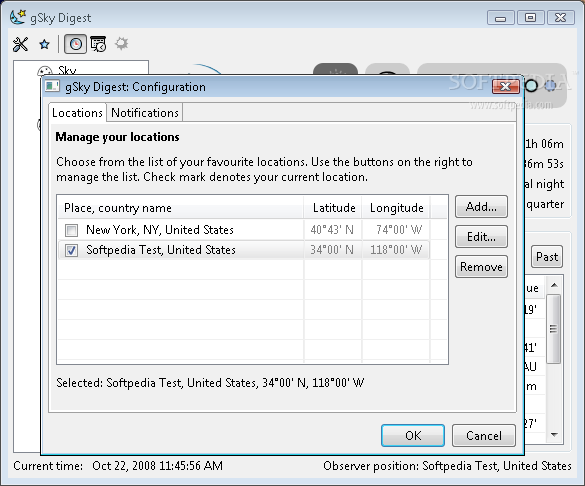Click the Selected location summary text
Viewport: 585px width, 486px height.
point(210,383)
